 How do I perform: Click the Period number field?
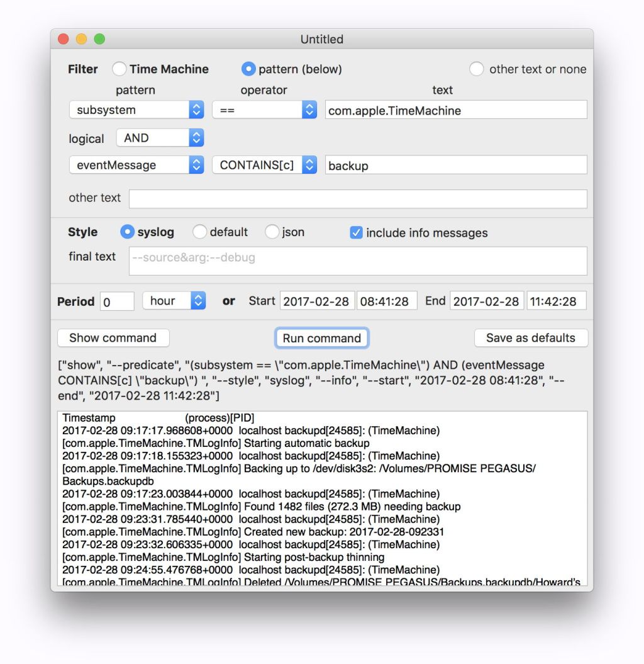tap(117, 301)
